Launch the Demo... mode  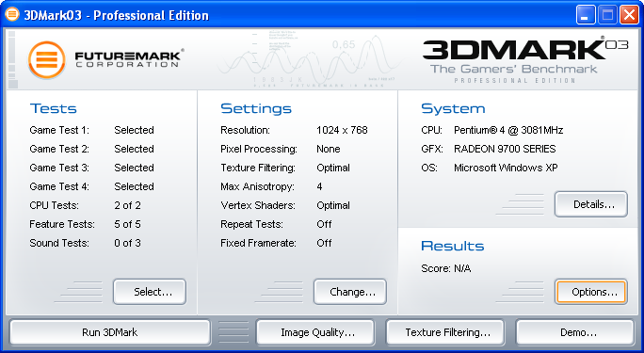pos(575,332)
